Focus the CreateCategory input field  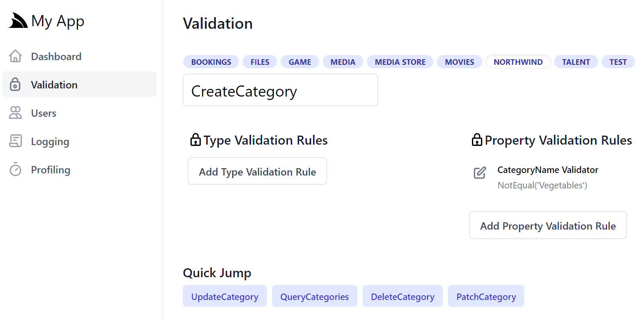pos(280,90)
